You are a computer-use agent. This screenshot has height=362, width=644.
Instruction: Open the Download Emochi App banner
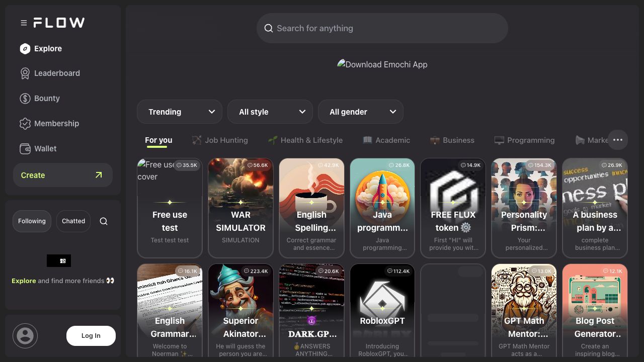point(382,64)
